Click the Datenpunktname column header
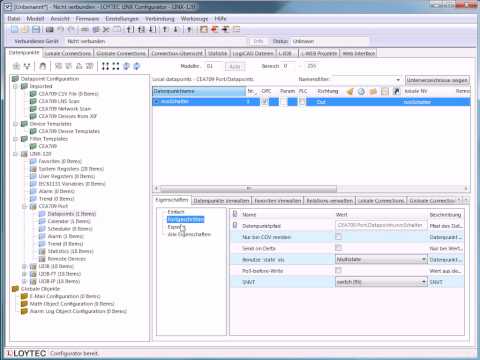Image resolution: width=480 pixels, height=360 pixels. [x=199, y=91]
